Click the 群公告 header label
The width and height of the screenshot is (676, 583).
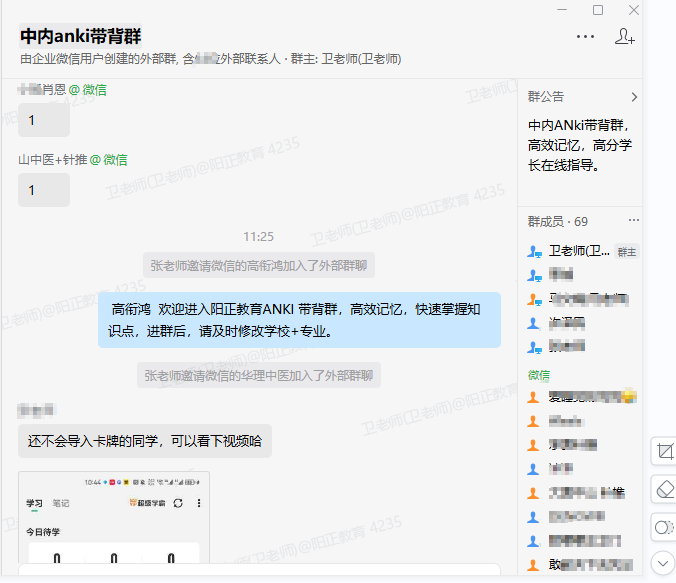(546, 97)
